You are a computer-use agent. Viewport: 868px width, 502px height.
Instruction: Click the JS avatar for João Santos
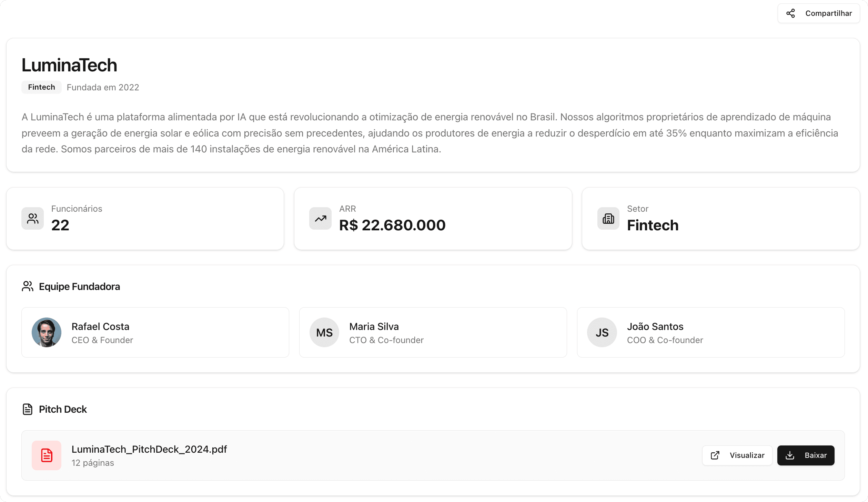(x=602, y=332)
